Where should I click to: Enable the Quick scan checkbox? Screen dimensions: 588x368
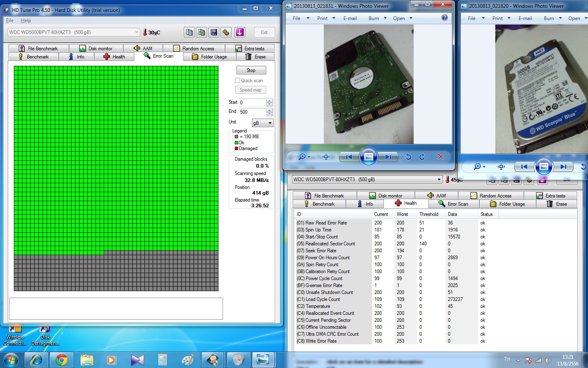237,81
